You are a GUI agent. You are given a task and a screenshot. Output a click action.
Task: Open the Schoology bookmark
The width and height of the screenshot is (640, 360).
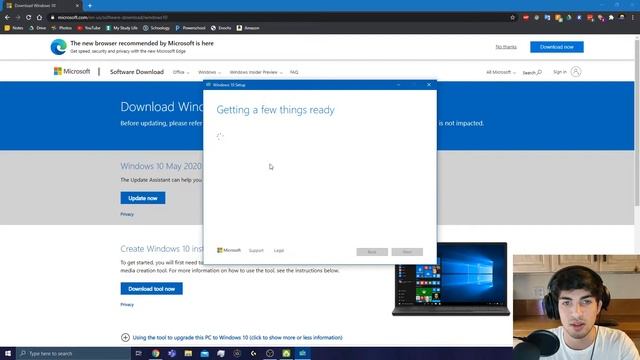[x=156, y=28]
